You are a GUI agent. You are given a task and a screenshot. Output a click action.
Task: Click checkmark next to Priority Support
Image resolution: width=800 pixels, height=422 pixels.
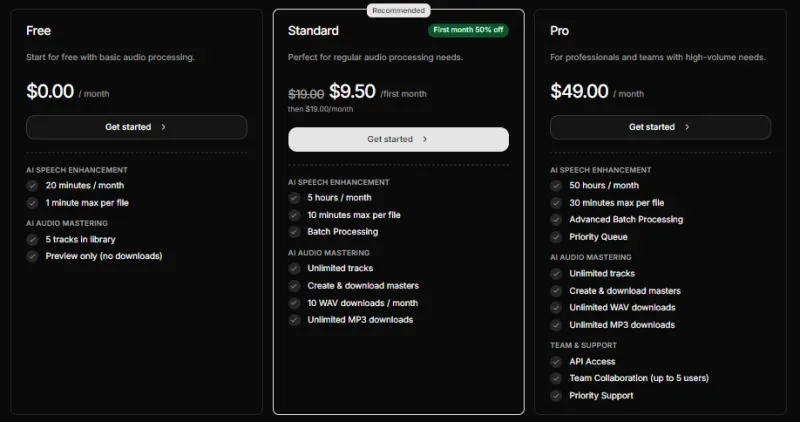(x=556, y=396)
